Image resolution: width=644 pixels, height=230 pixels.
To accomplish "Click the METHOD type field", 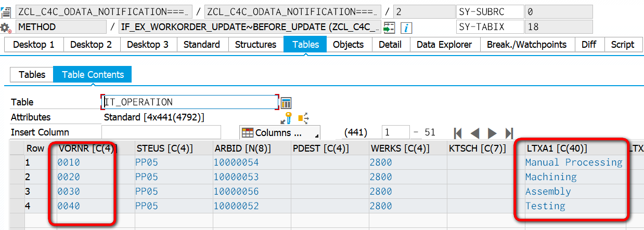I will (61, 27).
